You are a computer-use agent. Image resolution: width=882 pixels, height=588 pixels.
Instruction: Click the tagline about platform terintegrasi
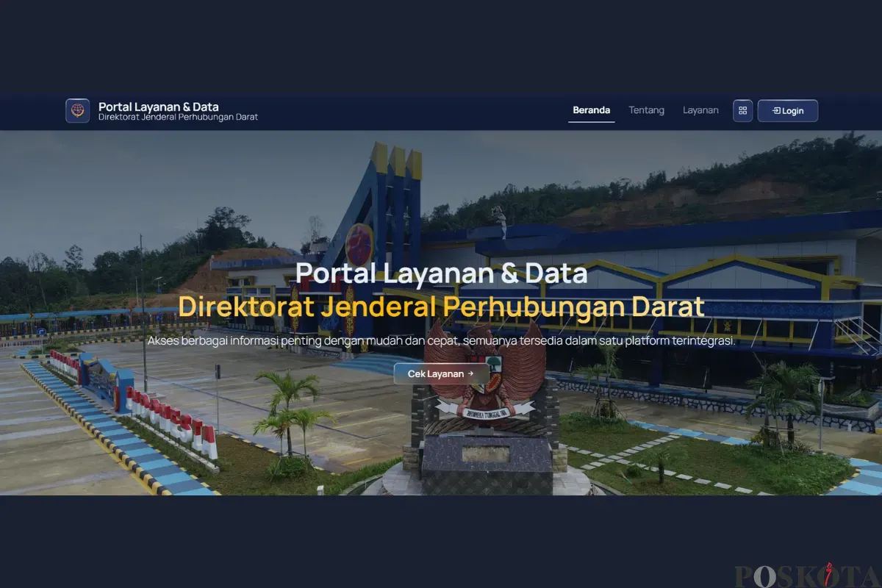[441, 340]
